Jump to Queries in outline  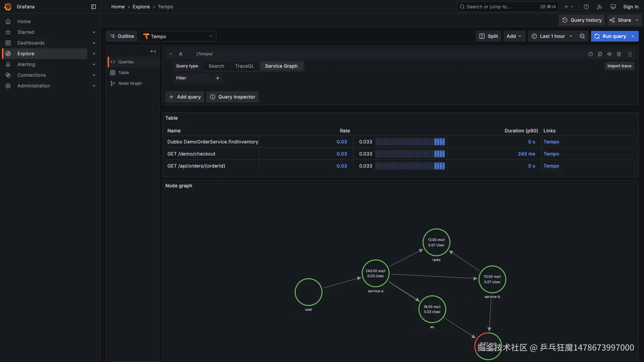coord(126,62)
